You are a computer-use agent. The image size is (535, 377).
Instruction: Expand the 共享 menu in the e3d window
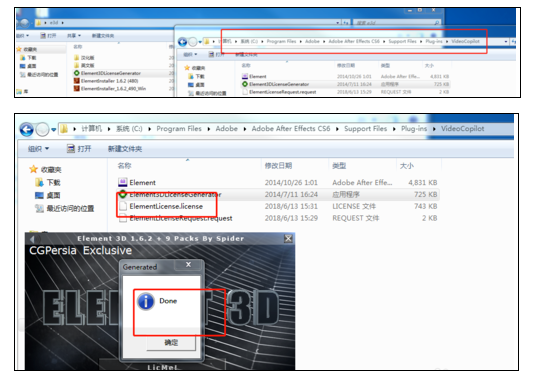click(x=74, y=35)
